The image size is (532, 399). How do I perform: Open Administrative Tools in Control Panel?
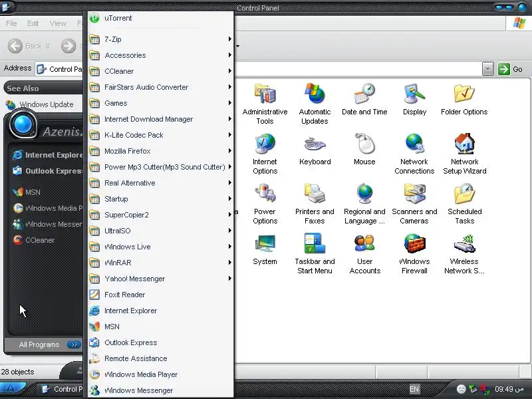(x=265, y=104)
